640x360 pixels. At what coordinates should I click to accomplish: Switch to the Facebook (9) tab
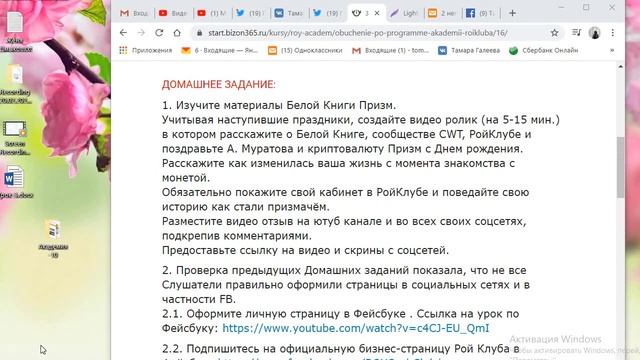[x=480, y=13]
